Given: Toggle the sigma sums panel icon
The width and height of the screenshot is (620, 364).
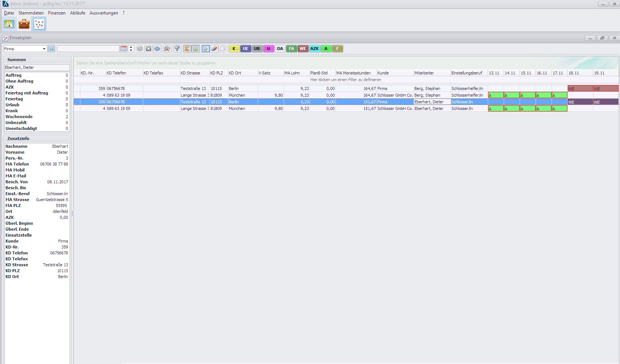Looking at the screenshot, I should pos(187,49).
